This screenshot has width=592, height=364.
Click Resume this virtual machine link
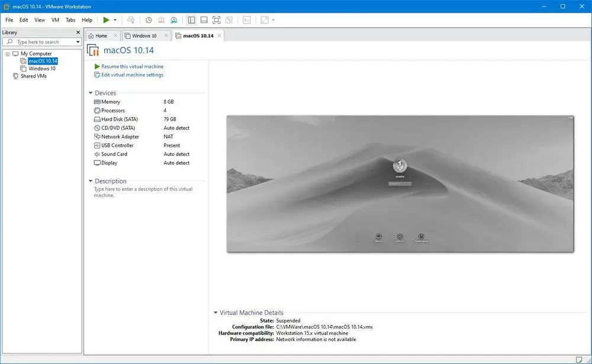[132, 66]
